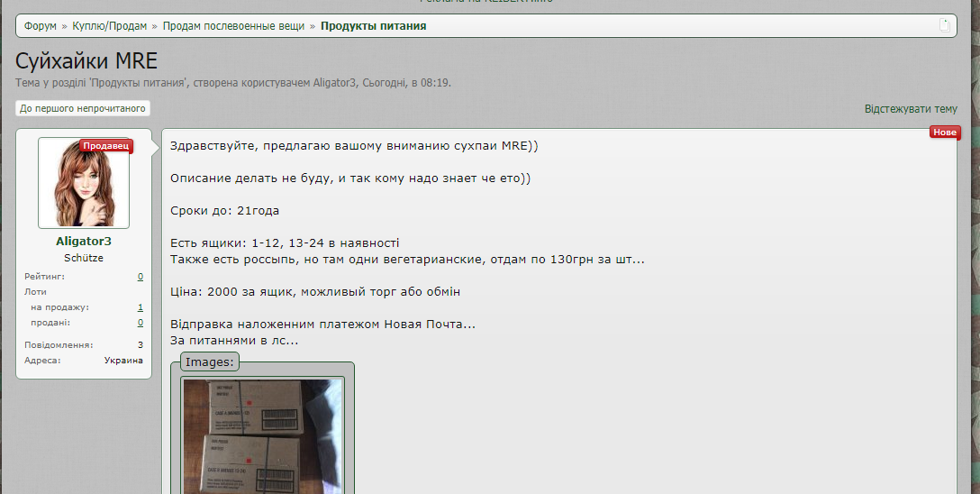Click the Украина address value
The height and width of the screenshot is (494, 980).
[123, 361]
